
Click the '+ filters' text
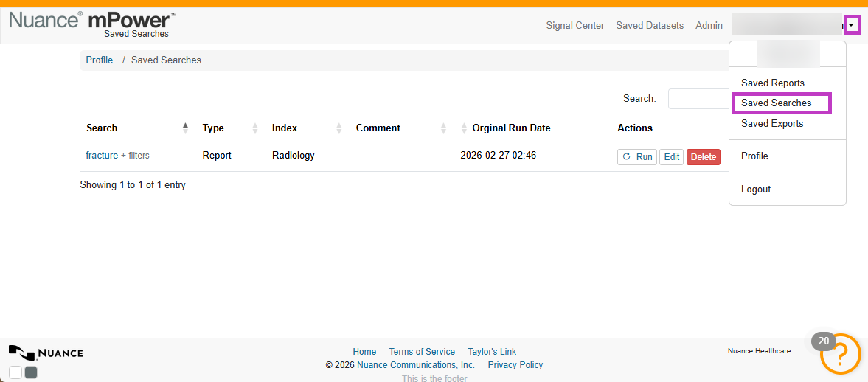click(135, 156)
